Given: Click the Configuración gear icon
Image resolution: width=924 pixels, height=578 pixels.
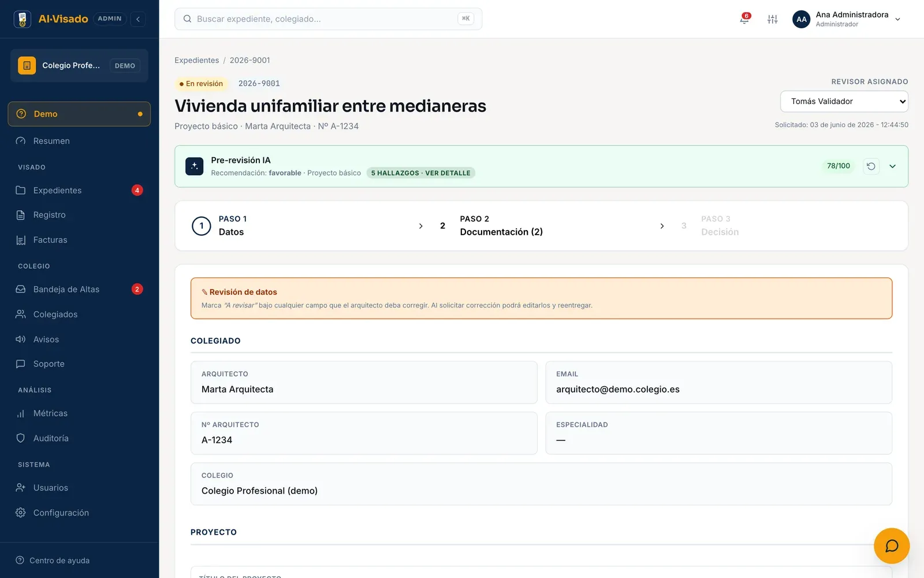Looking at the screenshot, I should pyautogui.click(x=21, y=513).
